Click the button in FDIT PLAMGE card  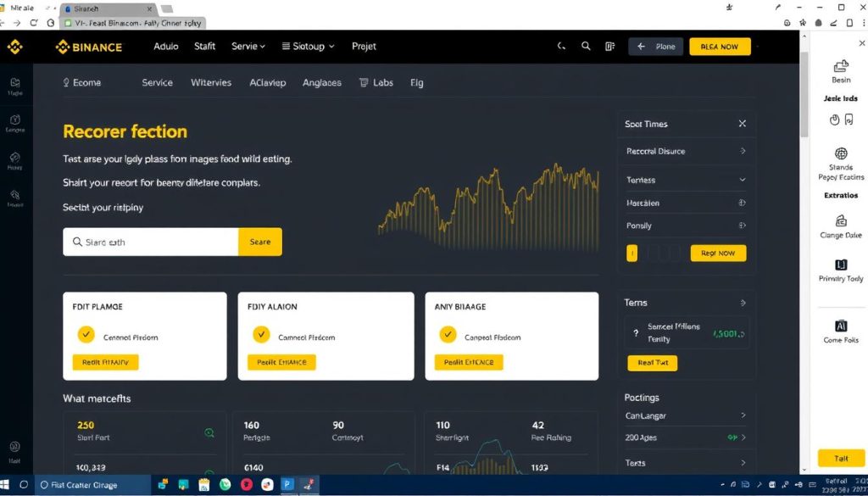(106, 363)
